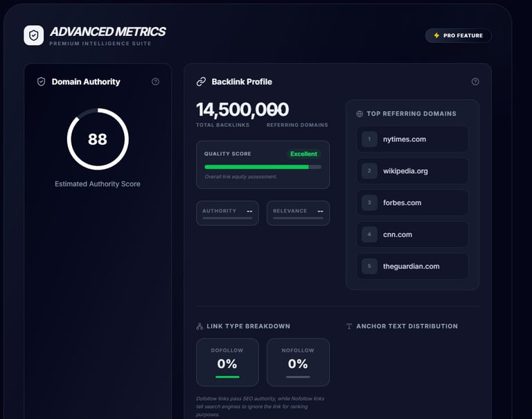This screenshot has height=419, width=532.
Task: Click the Advanced Metrics shield logo
Action: coord(33,35)
